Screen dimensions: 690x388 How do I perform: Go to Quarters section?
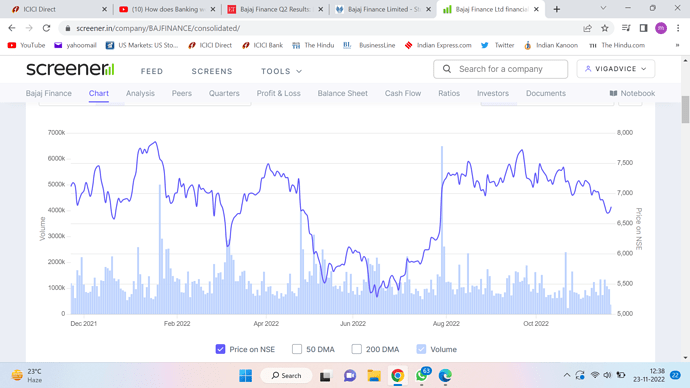tap(224, 93)
